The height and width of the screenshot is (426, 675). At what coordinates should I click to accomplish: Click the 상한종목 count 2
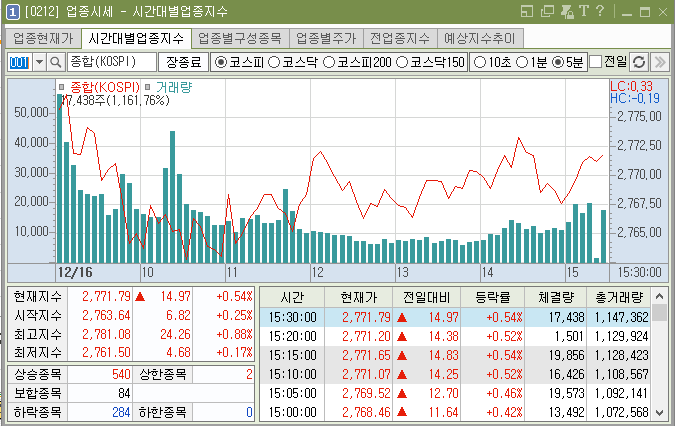pyautogui.click(x=249, y=374)
